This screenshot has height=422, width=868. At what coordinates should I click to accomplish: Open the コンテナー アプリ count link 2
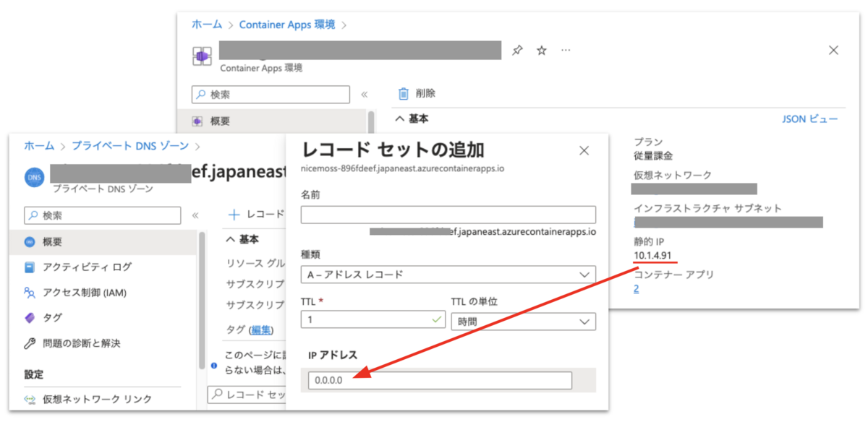[x=637, y=288]
